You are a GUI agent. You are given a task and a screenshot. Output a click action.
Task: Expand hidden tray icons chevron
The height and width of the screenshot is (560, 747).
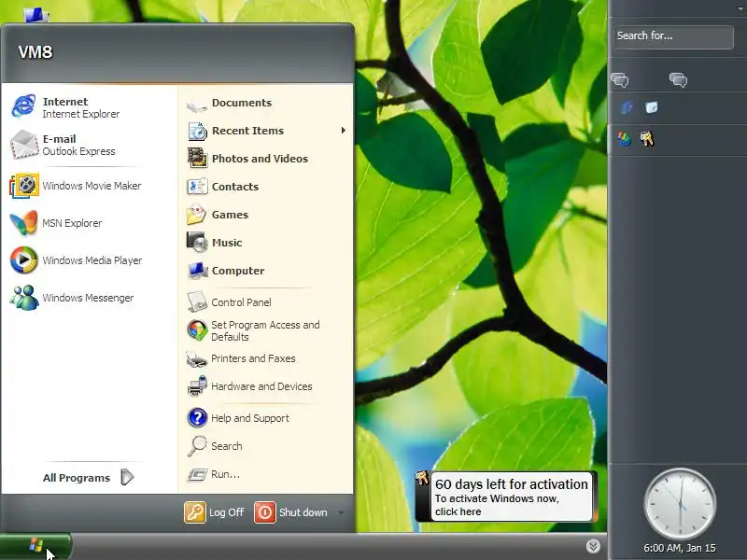[x=593, y=546]
